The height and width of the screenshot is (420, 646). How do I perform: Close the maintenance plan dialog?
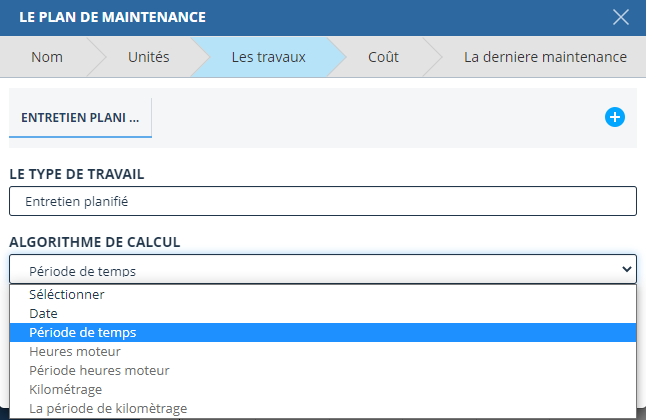621,17
